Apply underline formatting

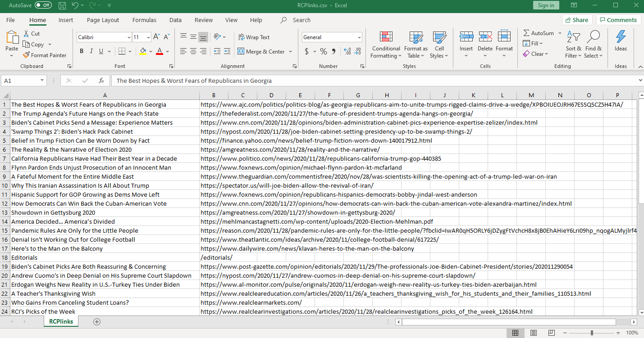pos(101,51)
